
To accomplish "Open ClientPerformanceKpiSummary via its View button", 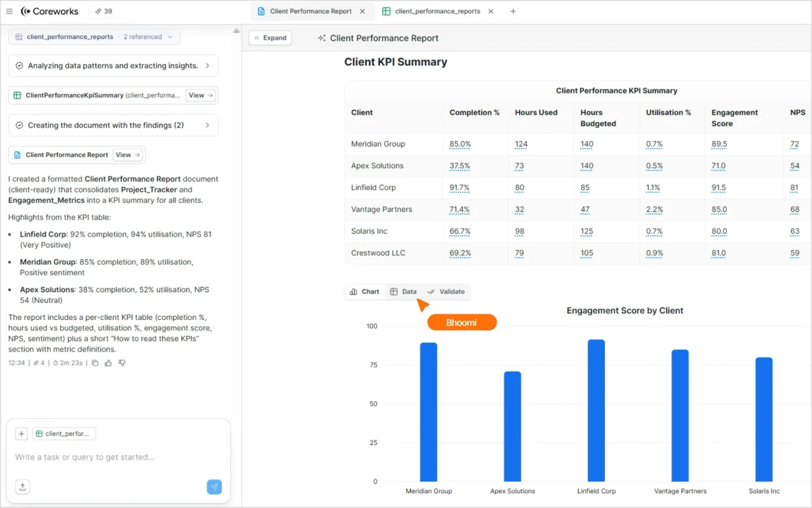I will tap(201, 95).
